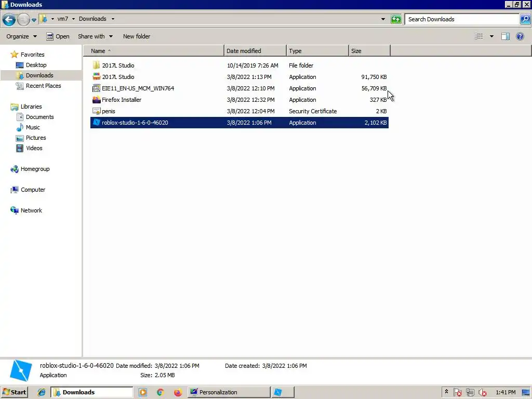Select the EIE11_EN-US_MCM_WIN764 file icon

(x=96, y=88)
